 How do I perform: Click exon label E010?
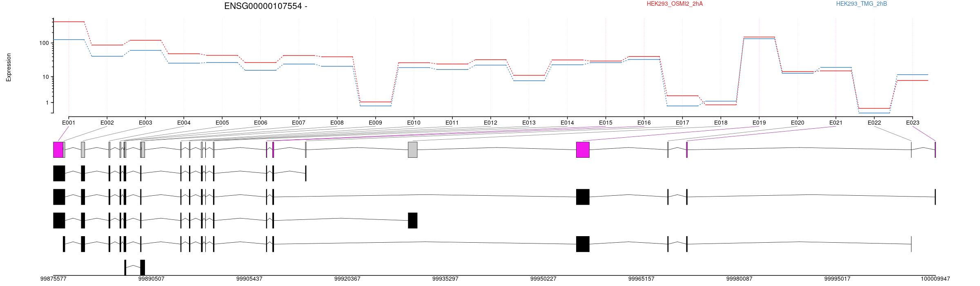pyautogui.click(x=414, y=123)
